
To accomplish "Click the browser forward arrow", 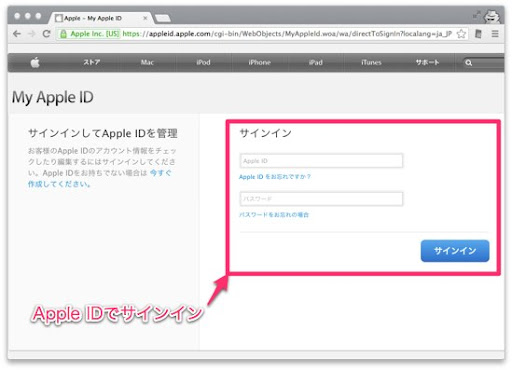I will coord(32,34).
